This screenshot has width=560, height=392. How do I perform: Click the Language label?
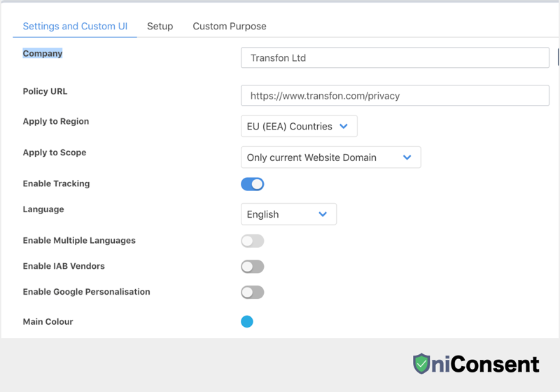coord(43,209)
